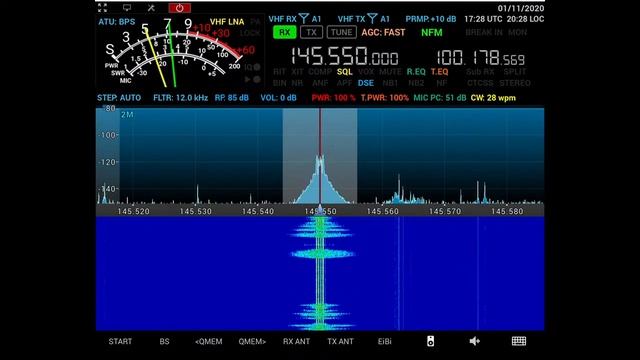Open the RP: 85 dB setting
Screen dimensions: 640x360
231,98
